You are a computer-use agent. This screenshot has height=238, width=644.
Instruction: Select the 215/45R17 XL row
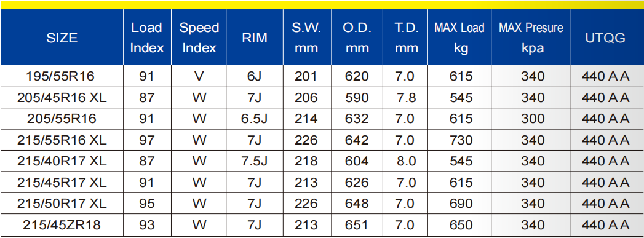coord(322,183)
